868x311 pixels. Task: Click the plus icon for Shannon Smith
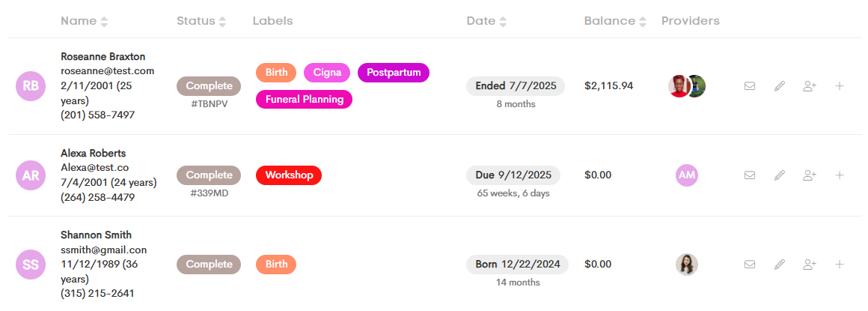(x=840, y=265)
